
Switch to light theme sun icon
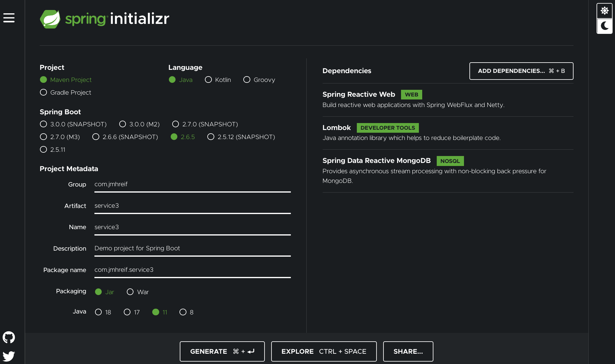604,11
